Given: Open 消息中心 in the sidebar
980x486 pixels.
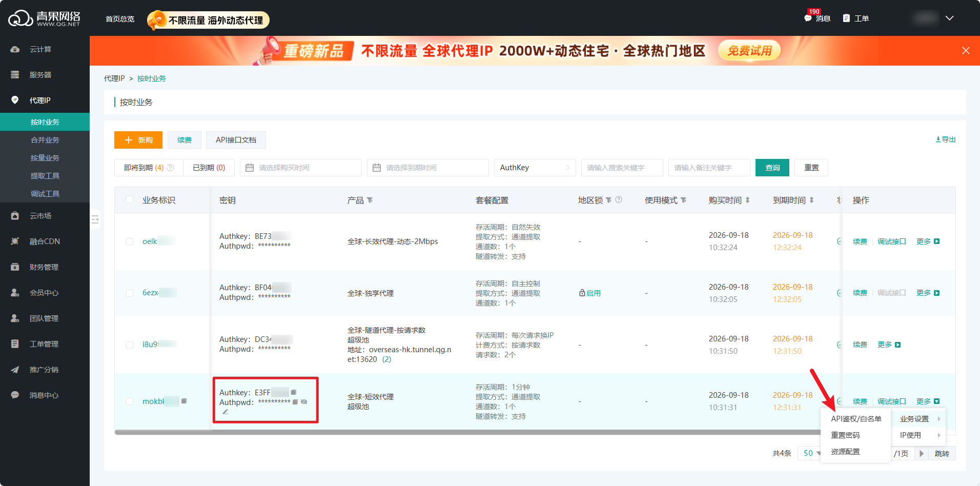Looking at the screenshot, I should 45,395.
